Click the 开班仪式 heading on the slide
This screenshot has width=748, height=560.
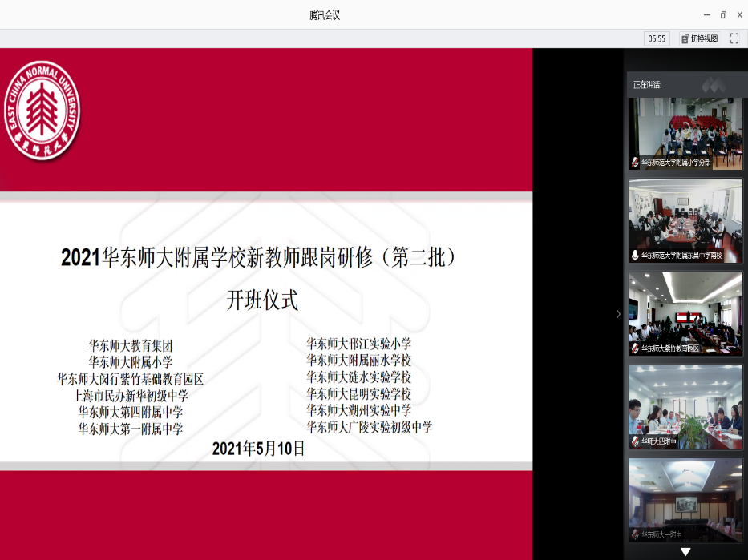(x=262, y=300)
